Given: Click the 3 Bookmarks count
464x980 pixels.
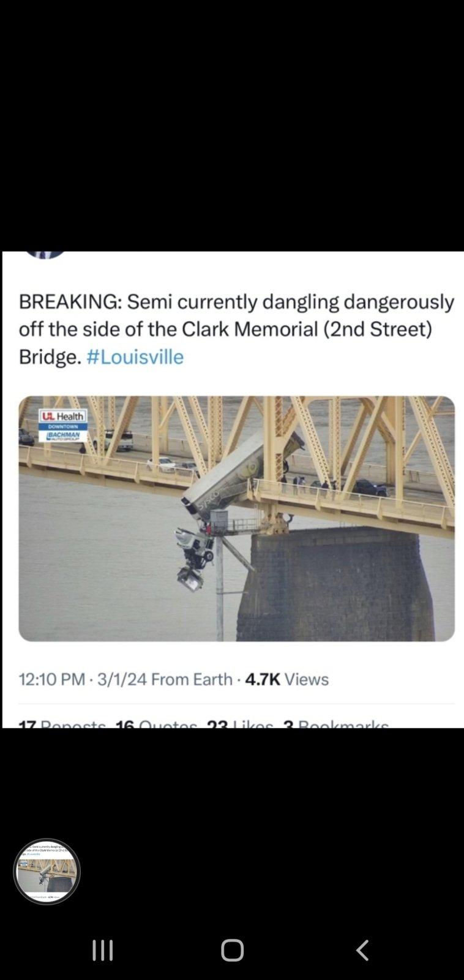Looking at the screenshot, I should (x=335, y=724).
